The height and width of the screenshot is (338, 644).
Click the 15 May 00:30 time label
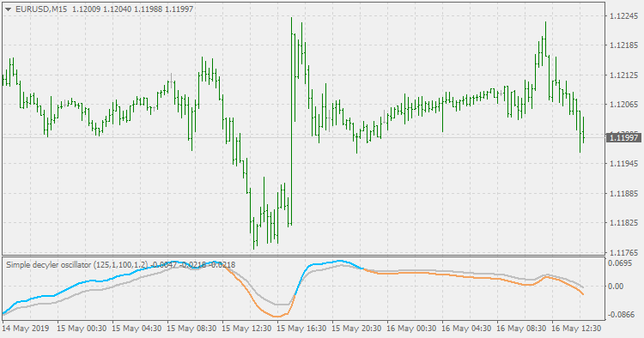(x=82, y=329)
